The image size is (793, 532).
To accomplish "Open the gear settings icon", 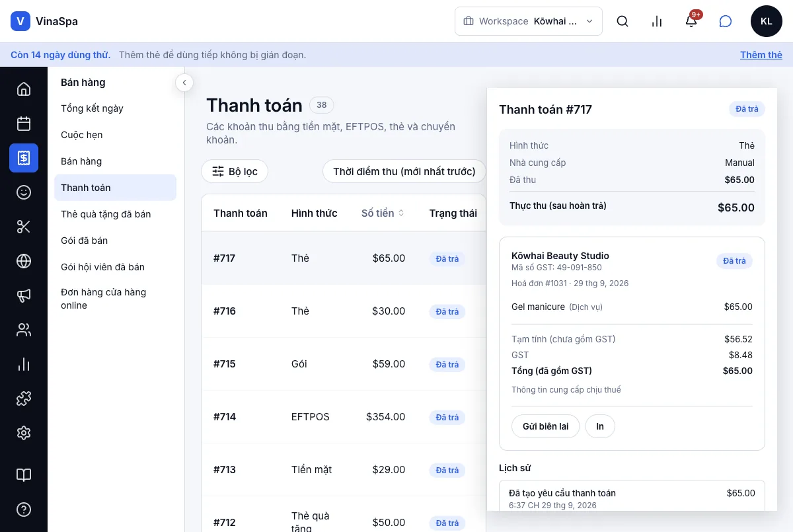I will (x=24, y=433).
